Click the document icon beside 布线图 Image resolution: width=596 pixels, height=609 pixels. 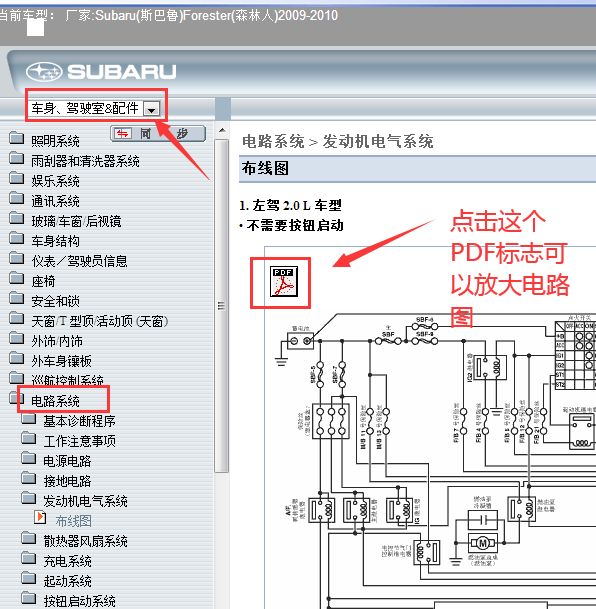click(40, 518)
